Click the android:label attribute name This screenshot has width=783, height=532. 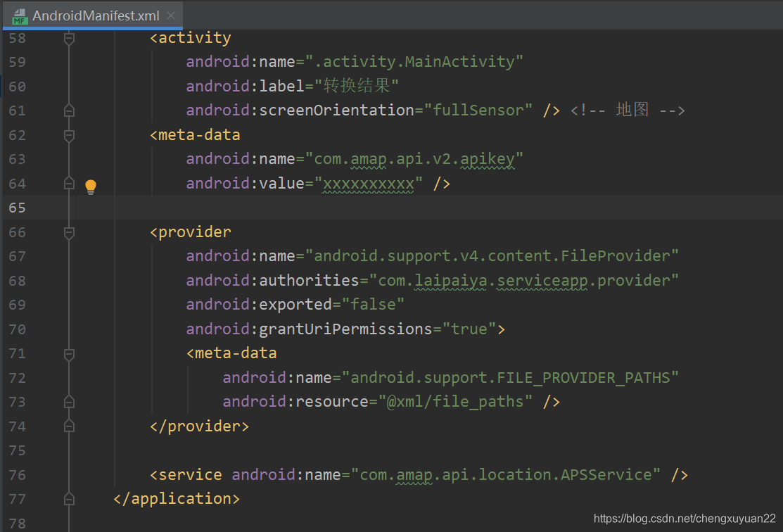click(246, 86)
